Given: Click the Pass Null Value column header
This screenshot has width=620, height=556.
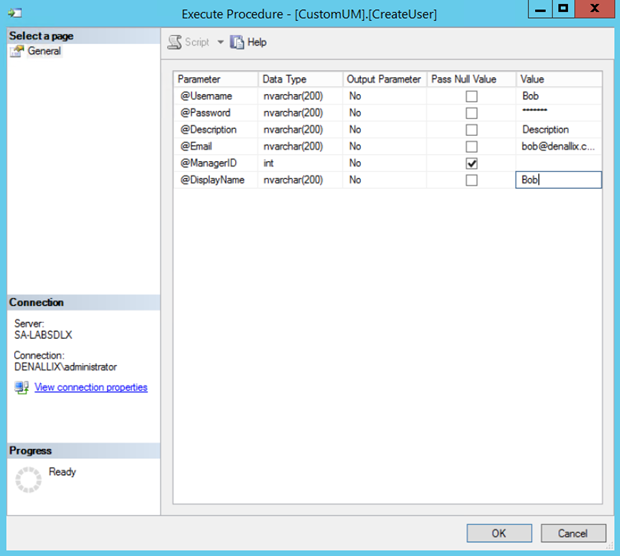Looking at the screenshot, I should (471, 79).
